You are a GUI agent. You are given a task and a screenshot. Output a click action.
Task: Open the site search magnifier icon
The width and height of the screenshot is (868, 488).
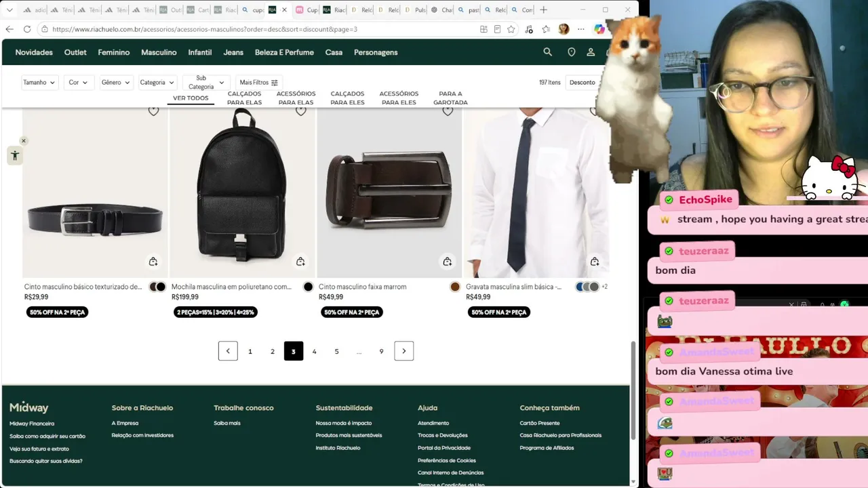(x=548, y=52)
